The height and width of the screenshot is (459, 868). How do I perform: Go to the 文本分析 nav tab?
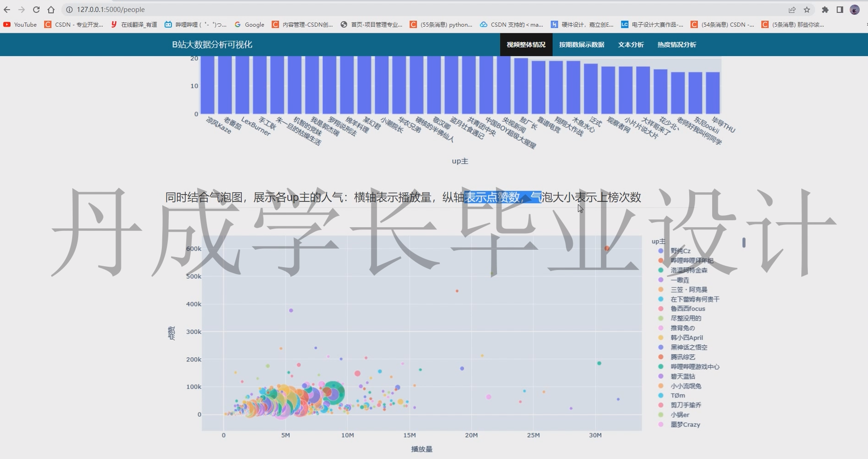[x=631, y=45]
